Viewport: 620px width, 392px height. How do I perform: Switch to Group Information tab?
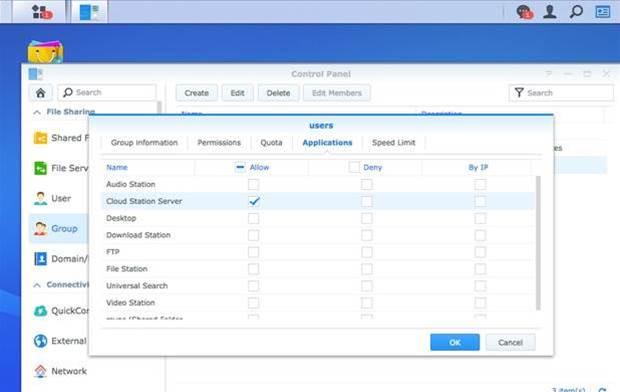[x=144, y=142]
